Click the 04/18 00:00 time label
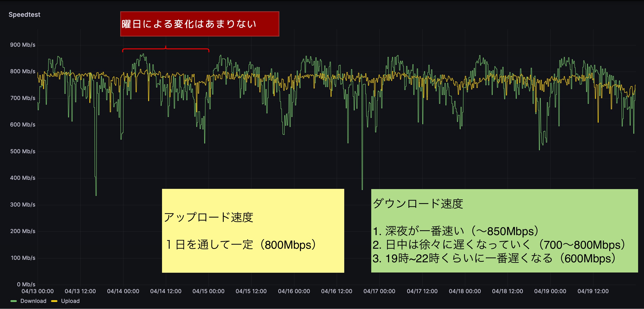644x309 pixels. coord(465,291)
